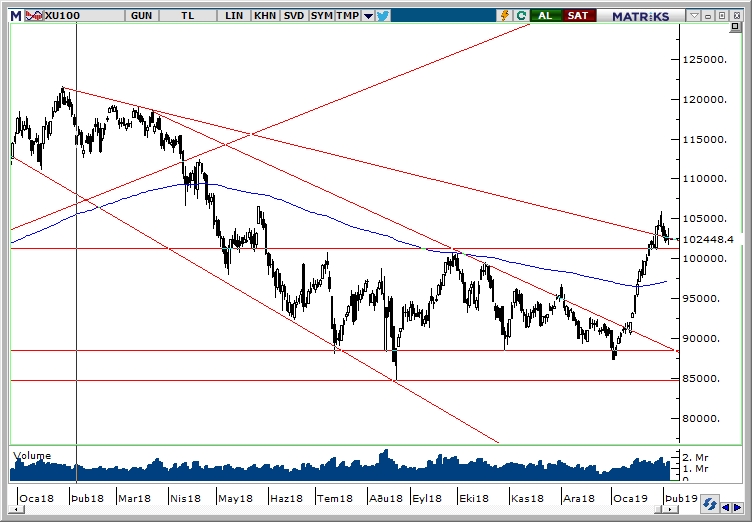Click the Eki18 date label
This screenshot has height=522, width=752.
[x=473, y=498]
